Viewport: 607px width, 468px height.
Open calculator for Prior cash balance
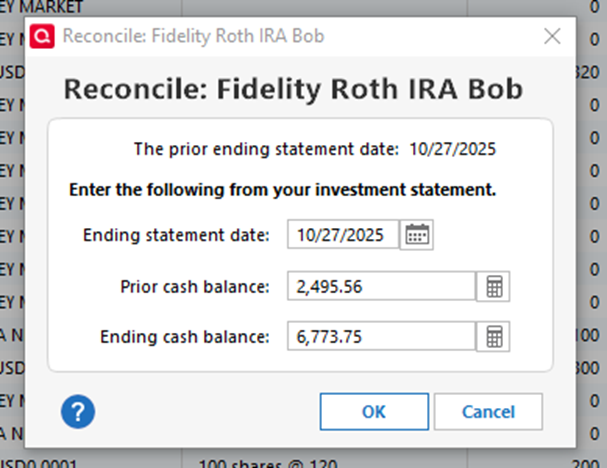coord(493,287)
